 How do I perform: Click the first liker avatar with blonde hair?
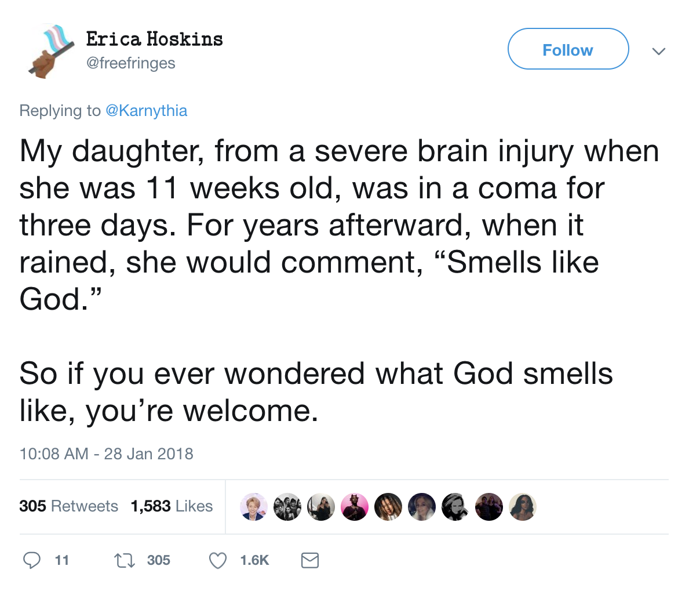[254, 507]
